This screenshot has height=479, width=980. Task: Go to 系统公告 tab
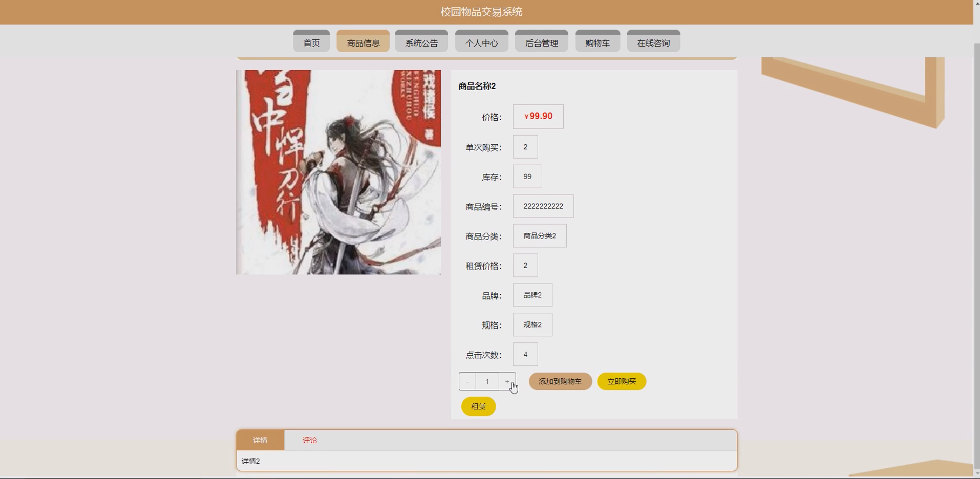point(421,41)
